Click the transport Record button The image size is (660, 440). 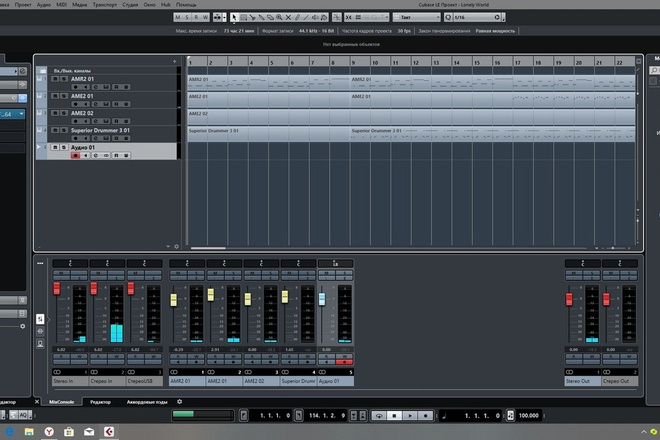pos(425,416)
